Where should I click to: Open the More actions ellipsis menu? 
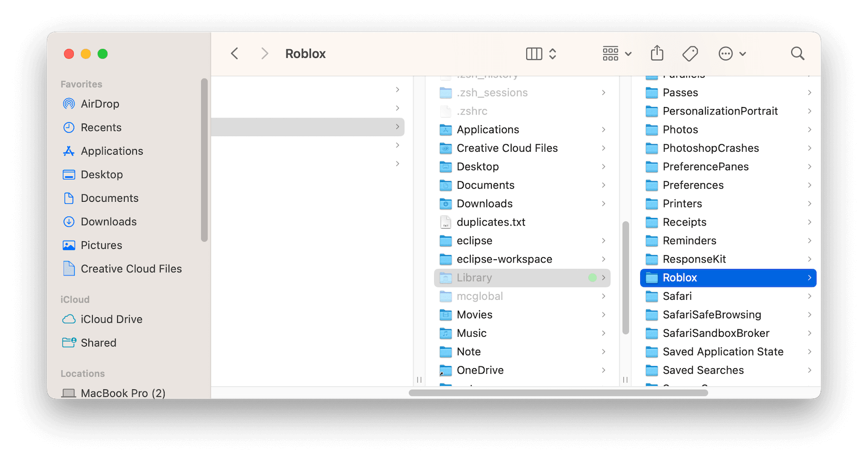[x=732, y=54]
